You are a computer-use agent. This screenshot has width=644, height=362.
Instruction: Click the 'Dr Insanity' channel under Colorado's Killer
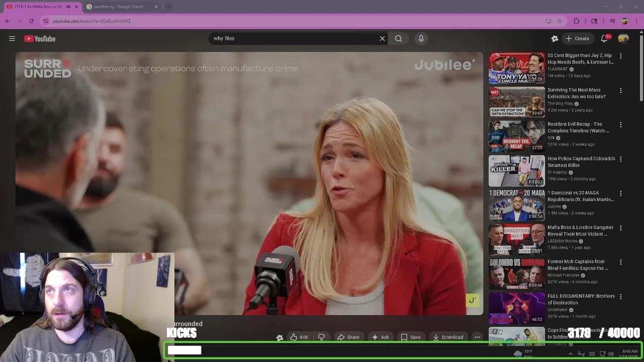(x=557, y=172)
